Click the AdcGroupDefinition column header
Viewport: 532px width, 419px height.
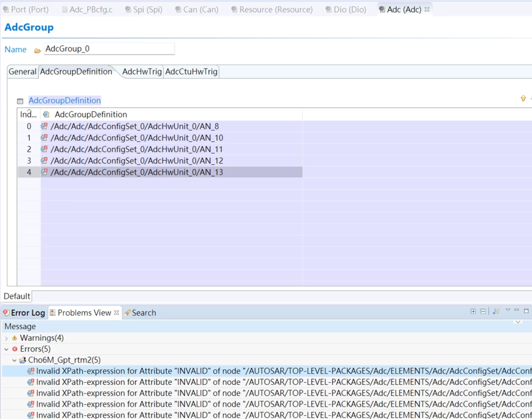click(171, 114)
